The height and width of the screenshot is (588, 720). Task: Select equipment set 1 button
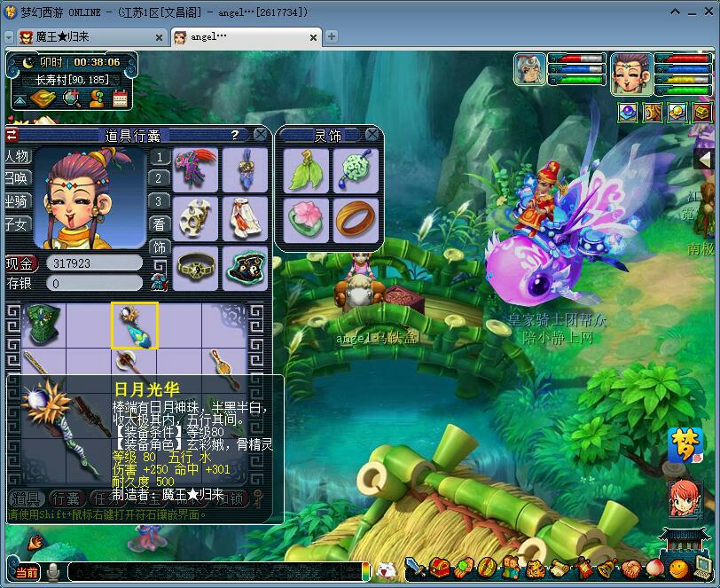click(x=160, y=157)
